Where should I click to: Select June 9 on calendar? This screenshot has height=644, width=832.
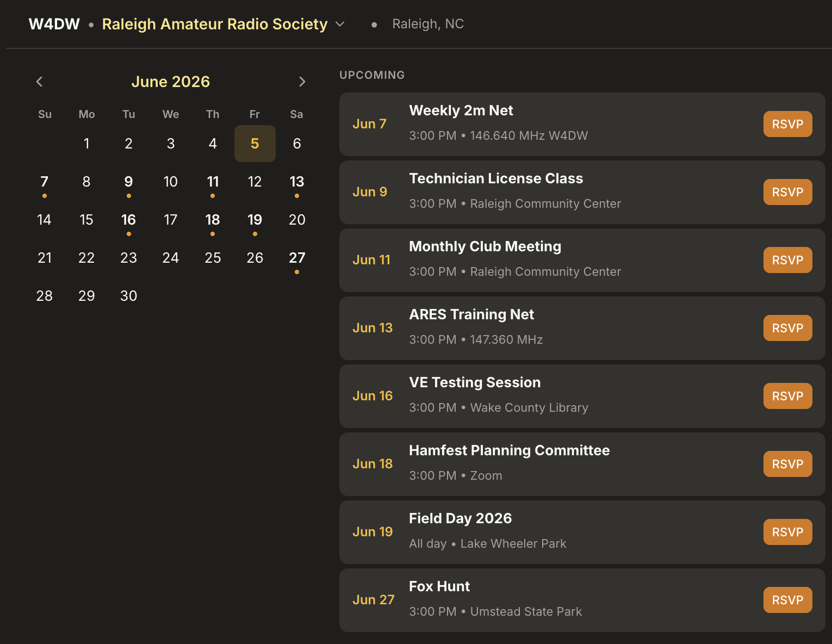pos(129,182)
